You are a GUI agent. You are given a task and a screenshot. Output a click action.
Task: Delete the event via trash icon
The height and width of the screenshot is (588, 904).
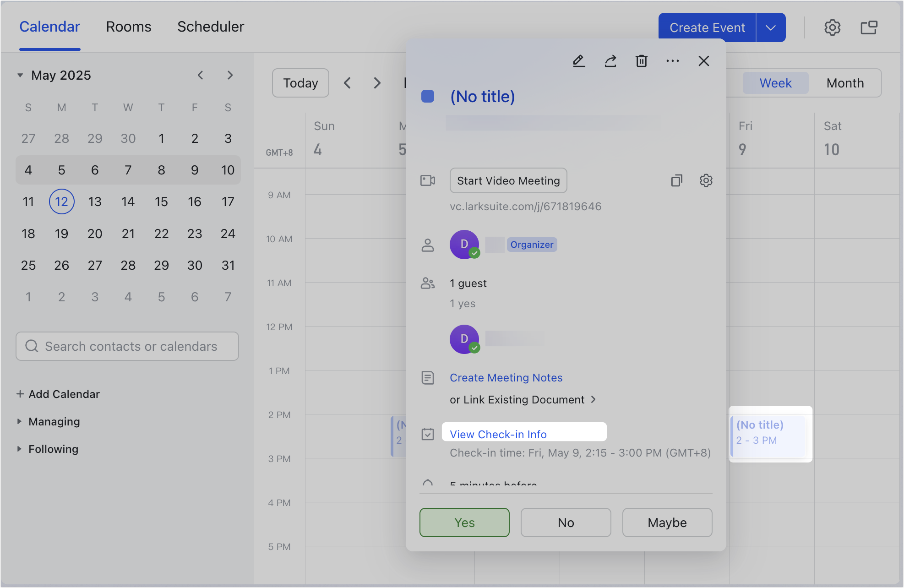641,61
